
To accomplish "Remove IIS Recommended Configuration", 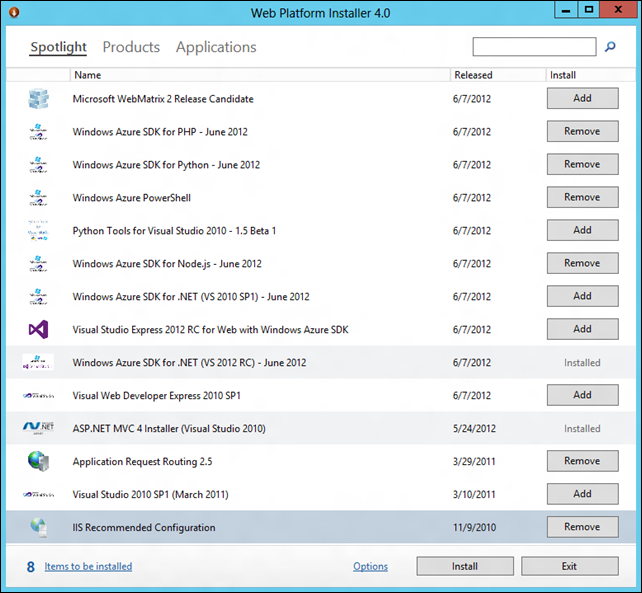I will [583, 527].
